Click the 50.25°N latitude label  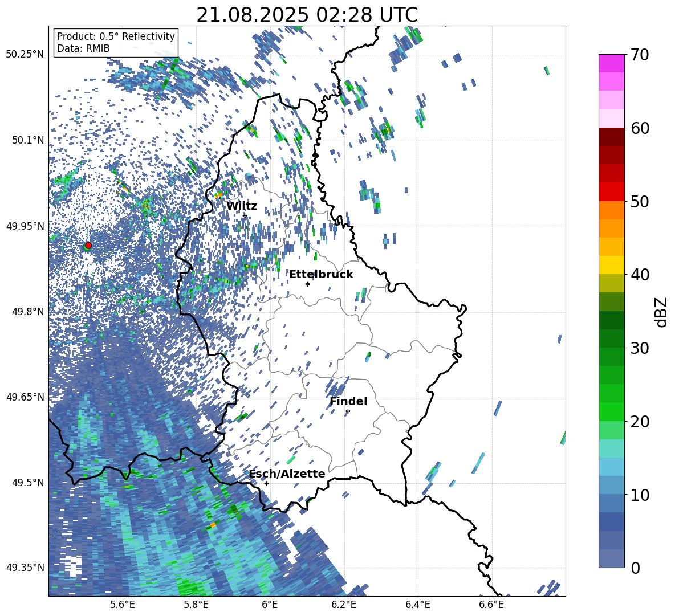25,54
